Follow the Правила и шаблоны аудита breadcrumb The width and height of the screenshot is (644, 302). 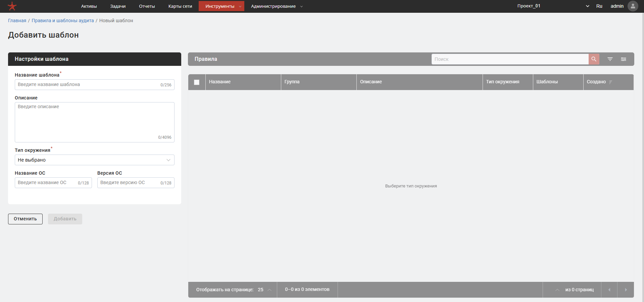[x=63, y=20]
